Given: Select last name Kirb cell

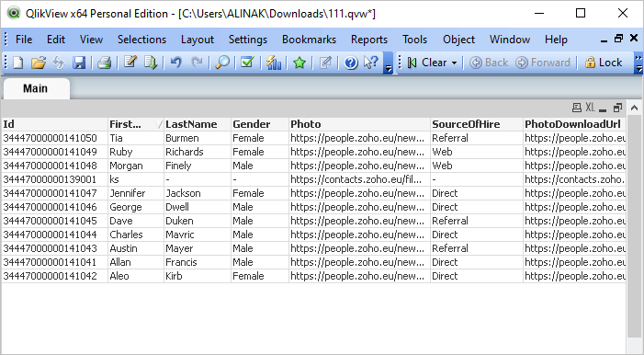Looking at the screenshot, I should coord(198,276).
